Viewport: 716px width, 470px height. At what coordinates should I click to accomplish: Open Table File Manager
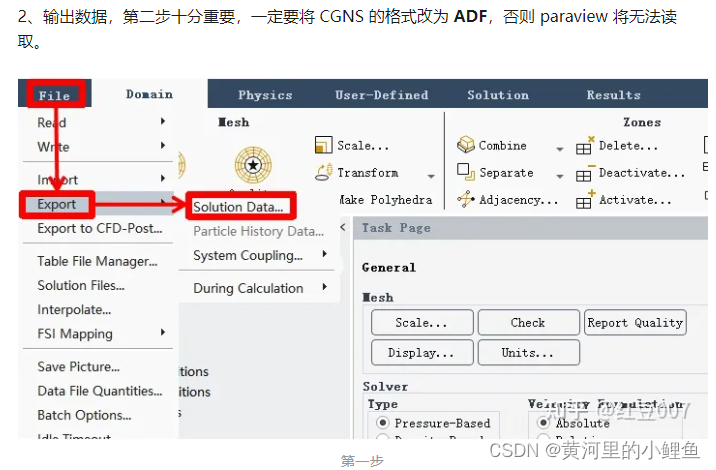point(97,261)
